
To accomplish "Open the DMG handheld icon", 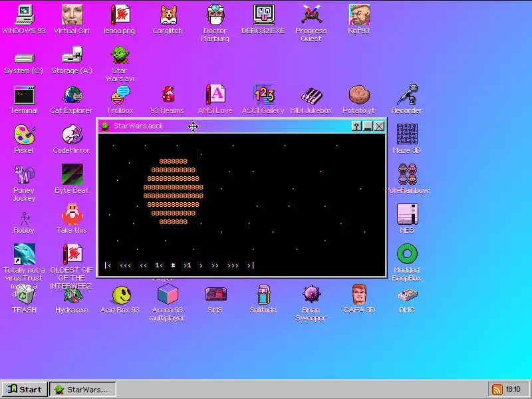I will tap(407, 301).
